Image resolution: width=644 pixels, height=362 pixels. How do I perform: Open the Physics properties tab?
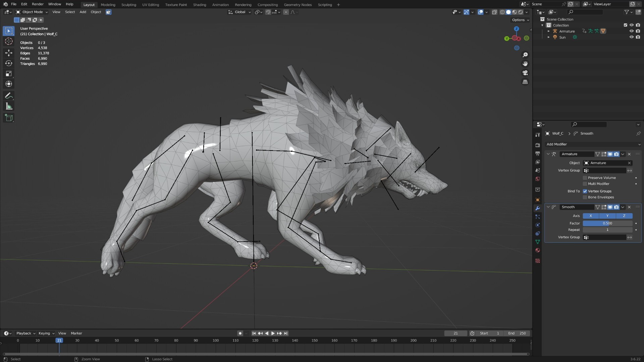click(x=538, y=225)
